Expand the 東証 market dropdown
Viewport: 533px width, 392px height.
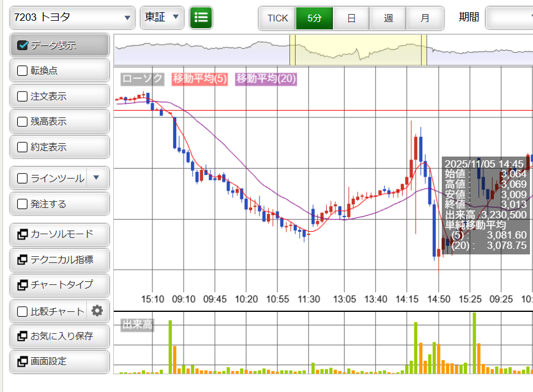[162, 18]
